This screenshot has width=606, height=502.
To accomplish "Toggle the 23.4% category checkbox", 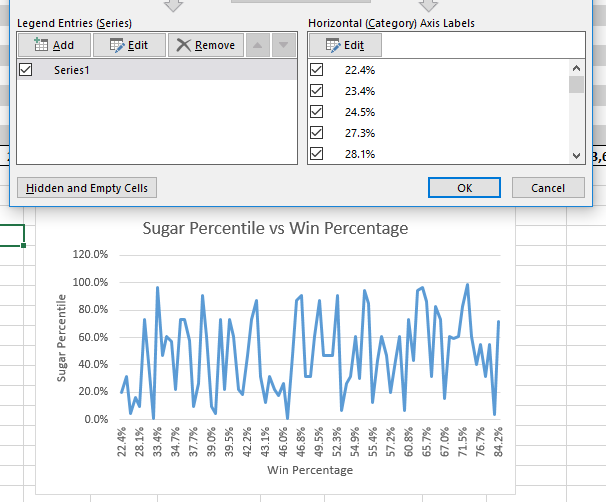I will point(317,91).
